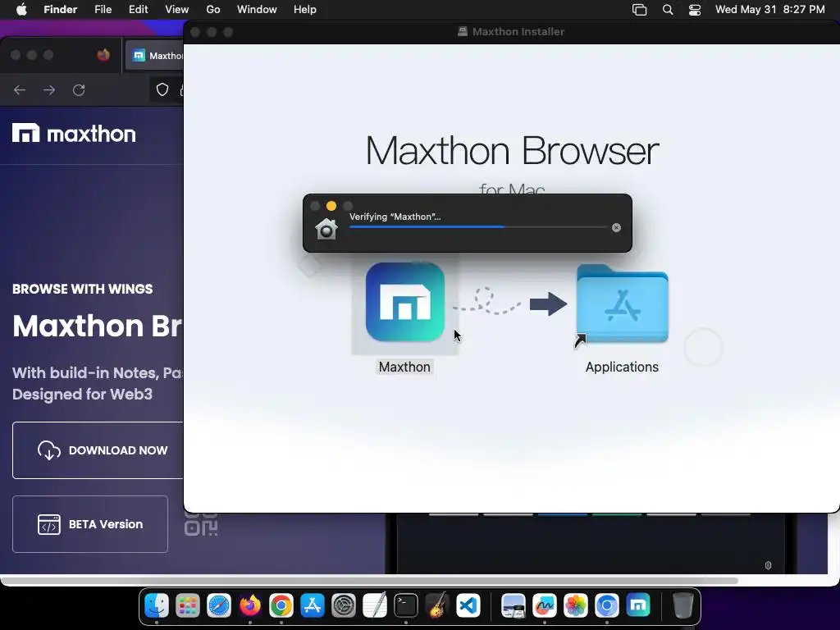Image resolution: width=840 pixels, height=630 pixels.
Task: Open TextEdit from the Dock
Action: click(x=374, y=606)
